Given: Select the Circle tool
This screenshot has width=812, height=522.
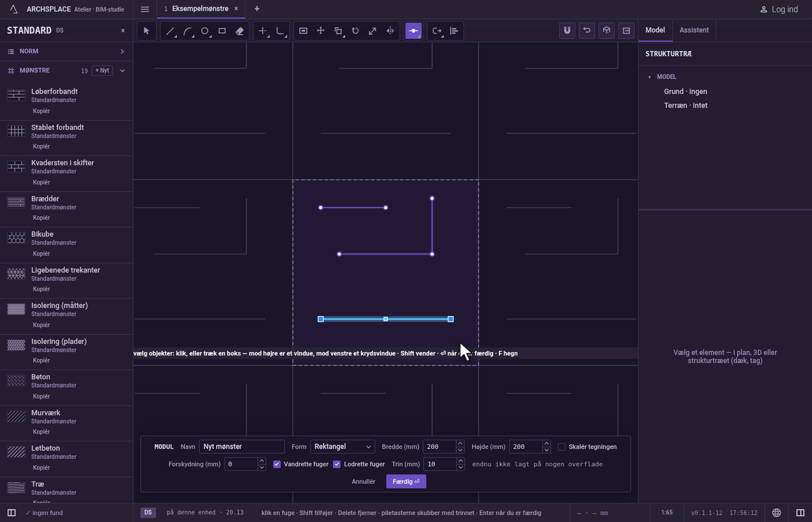Looking at the screenshot, I should tap(205, 31).
